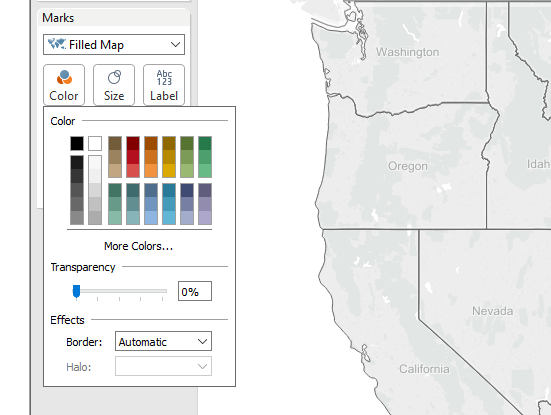Pick the dark red swatch

pyautogui.click(x=133, y=143)
